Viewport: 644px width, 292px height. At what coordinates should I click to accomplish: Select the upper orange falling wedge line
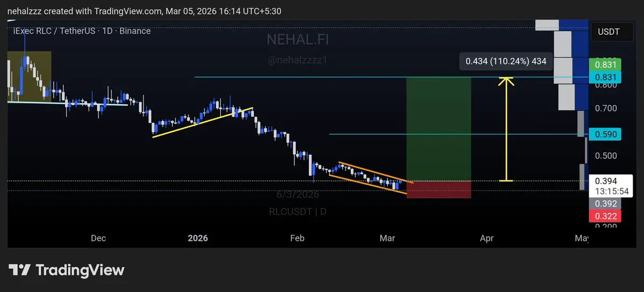coord(376,172)
